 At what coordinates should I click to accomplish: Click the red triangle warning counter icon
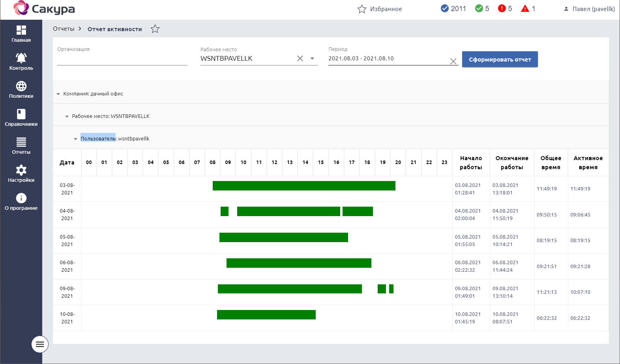(525, 9)
